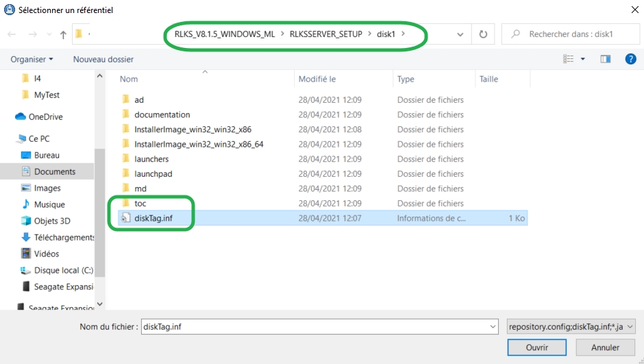Open the file type filter dropdown
644x364 pixels.
click(571, 326)
